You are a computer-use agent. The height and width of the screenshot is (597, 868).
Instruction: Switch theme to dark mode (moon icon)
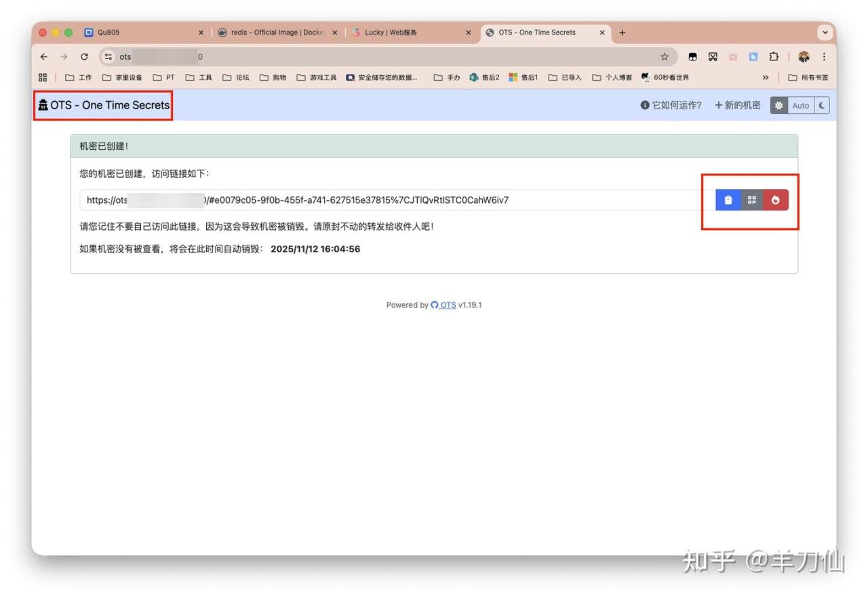[x=821, y=106]
